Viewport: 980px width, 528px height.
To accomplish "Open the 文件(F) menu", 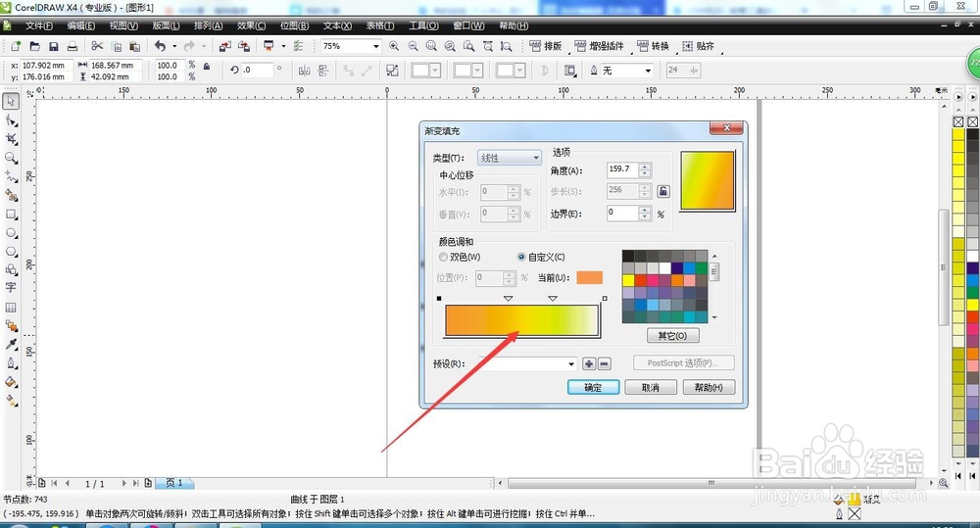I will point(39,25).
